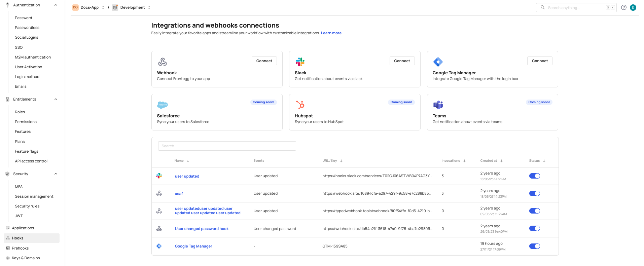Collapse the Authentication sidebar section

(56, 5)
